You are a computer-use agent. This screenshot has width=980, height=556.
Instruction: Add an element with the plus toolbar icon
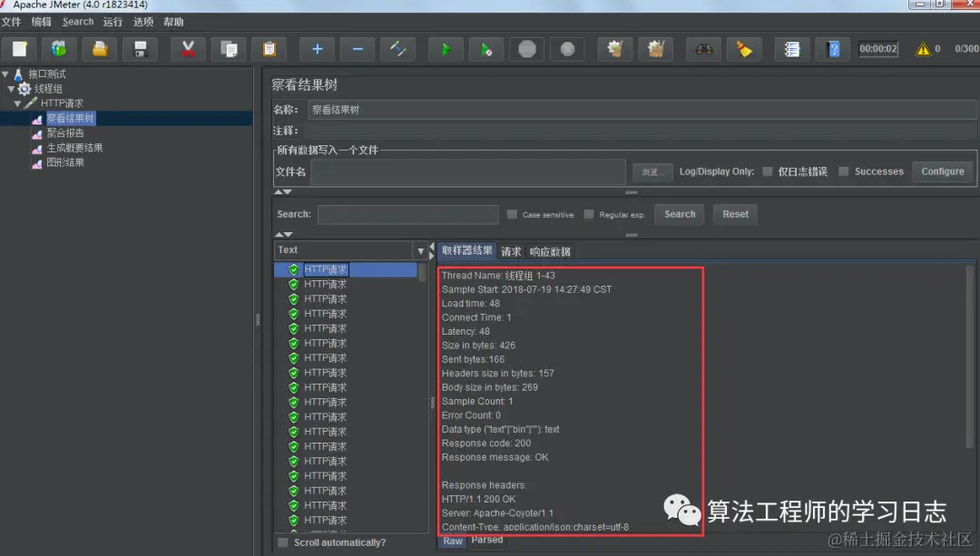pos(316,49)
